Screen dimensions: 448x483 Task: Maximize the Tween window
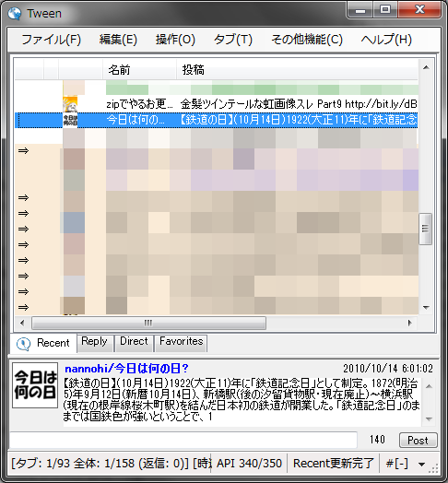click(x=385, y=10)
